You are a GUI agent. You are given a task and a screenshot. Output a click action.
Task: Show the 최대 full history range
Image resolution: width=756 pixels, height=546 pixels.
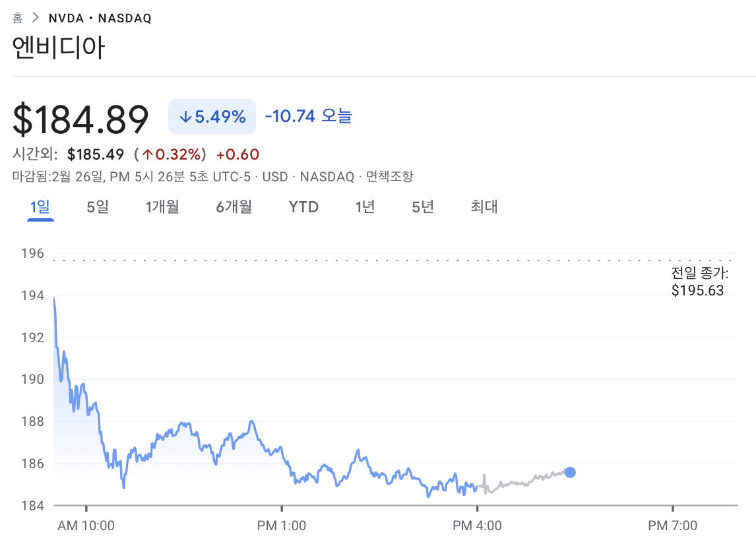(484, 207)
